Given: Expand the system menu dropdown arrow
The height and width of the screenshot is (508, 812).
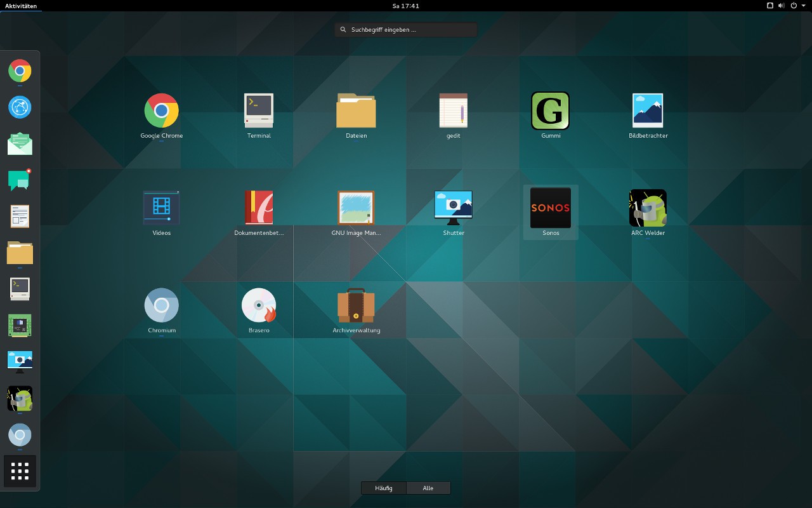Looking at the screenshot, I should (803, 6).
